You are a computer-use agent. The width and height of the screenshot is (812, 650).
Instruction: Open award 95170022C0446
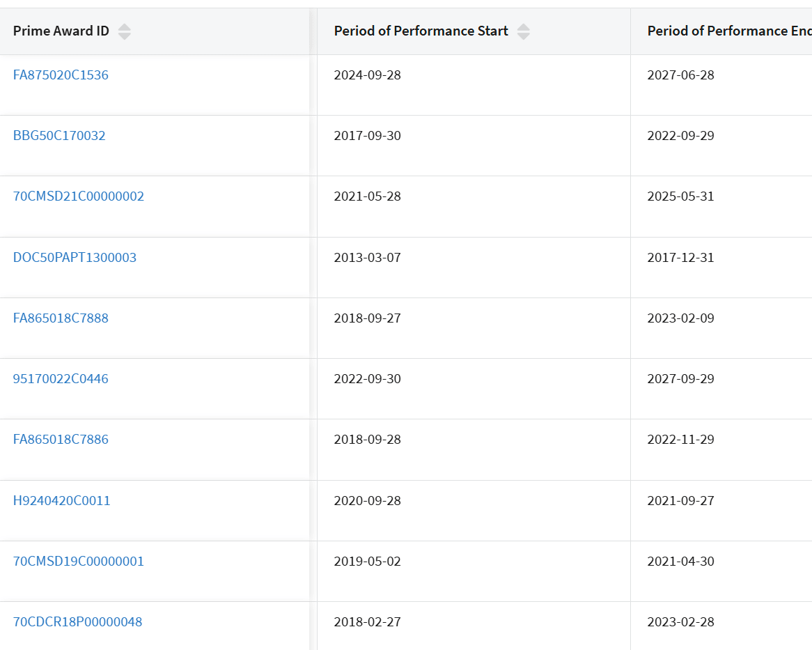coord(61,379)
